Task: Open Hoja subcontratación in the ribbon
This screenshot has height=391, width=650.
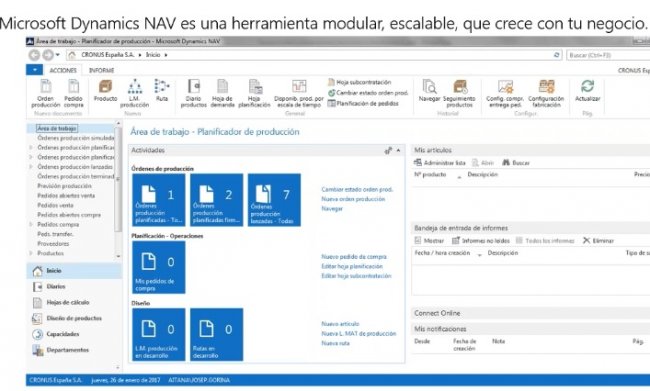Action: (x=359, y=82)
